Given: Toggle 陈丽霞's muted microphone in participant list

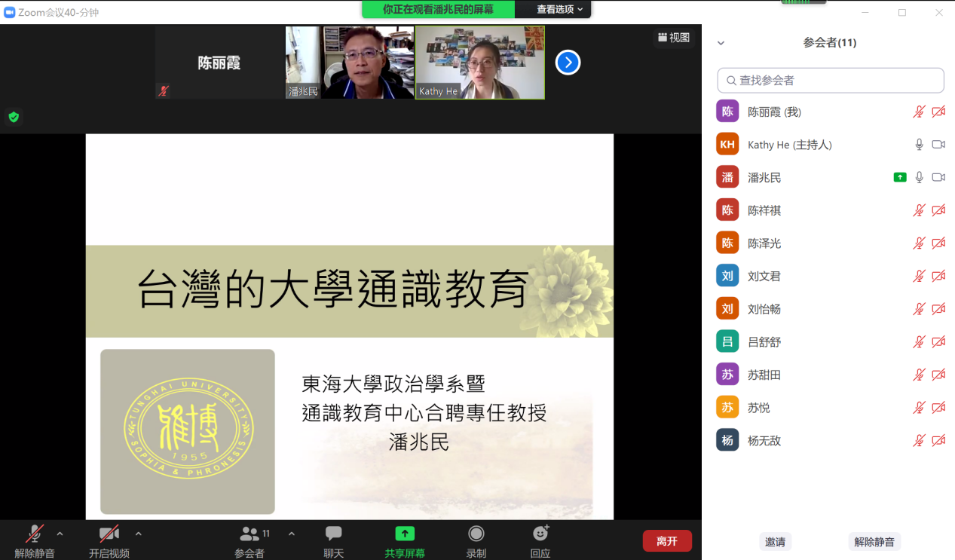Looking at the screenshot, I should coord(919,112).
